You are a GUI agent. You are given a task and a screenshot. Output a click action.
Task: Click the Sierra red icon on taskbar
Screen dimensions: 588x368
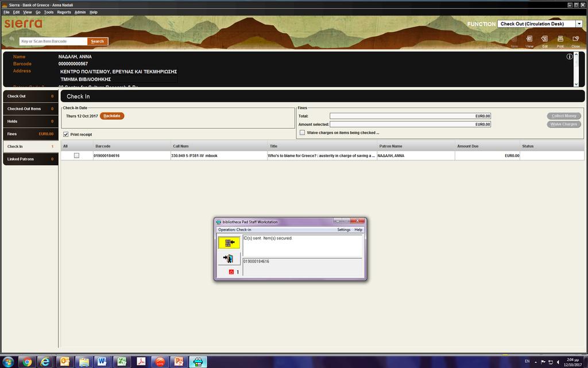tap(160, 362)
